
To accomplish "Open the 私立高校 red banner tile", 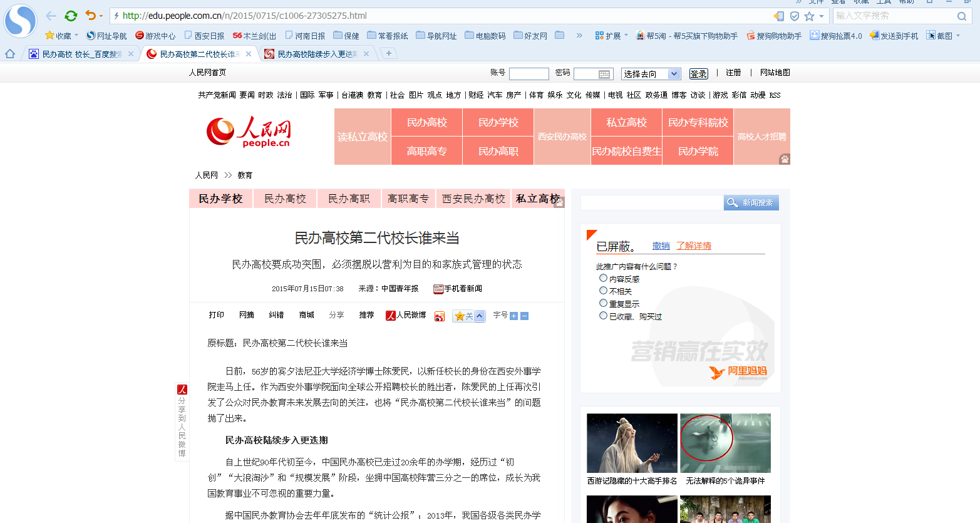I will pyautogui.click(x=626, y=122).
